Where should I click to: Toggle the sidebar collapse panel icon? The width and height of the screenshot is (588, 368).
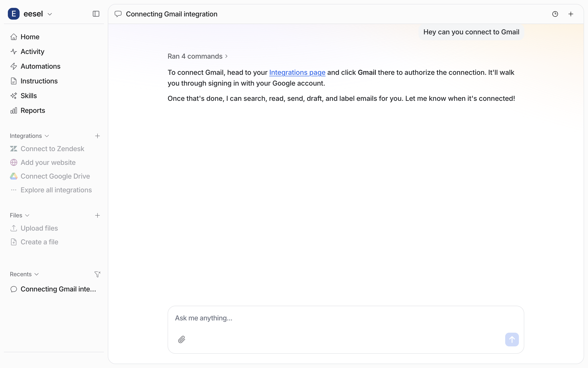(96, 14)
